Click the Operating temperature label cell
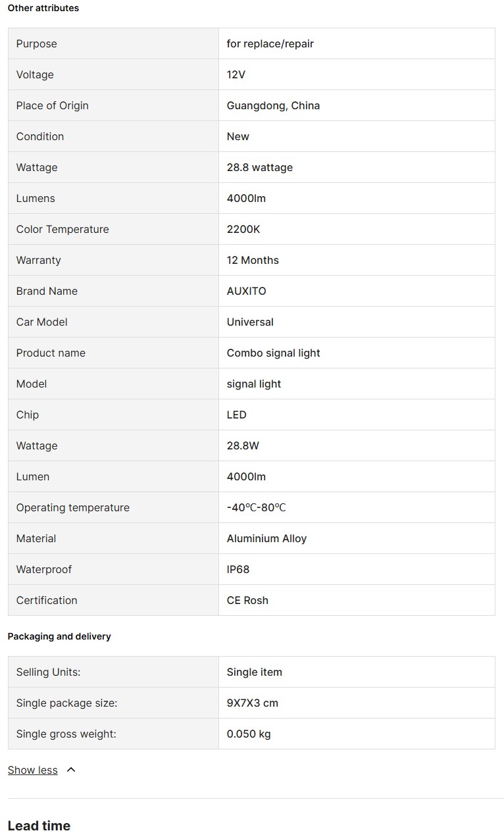The height and width of the screenshot is (833, 504). (73, 507)
